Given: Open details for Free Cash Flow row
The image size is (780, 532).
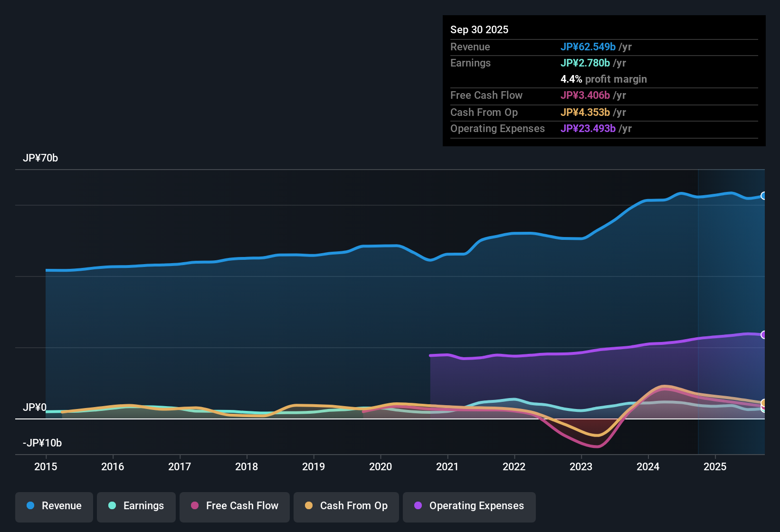Looking at the screenshot, I should (486, 95).
